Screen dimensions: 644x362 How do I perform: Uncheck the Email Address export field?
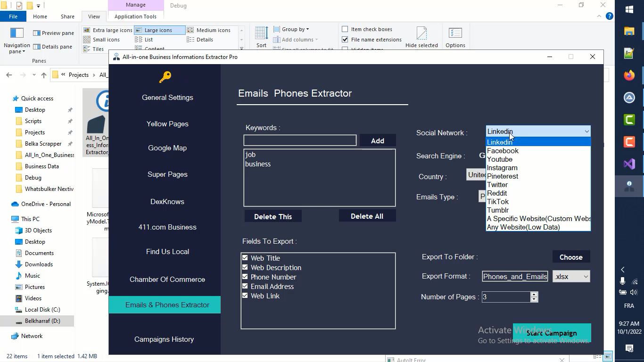245,286
